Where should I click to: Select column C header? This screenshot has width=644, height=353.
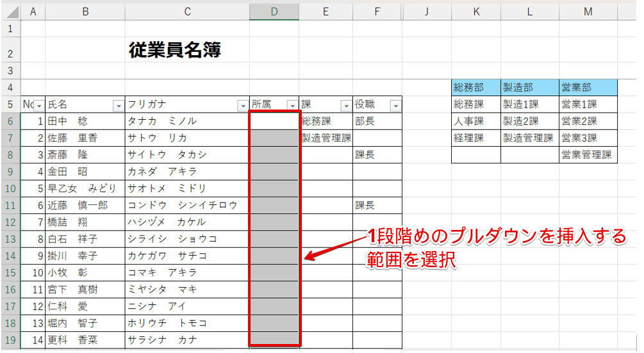point(187,11)
